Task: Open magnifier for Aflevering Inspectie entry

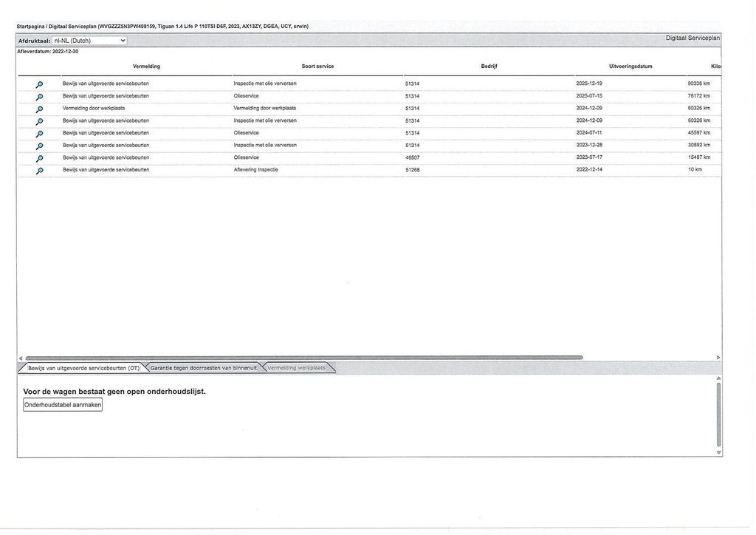Action: click(40, 171)
